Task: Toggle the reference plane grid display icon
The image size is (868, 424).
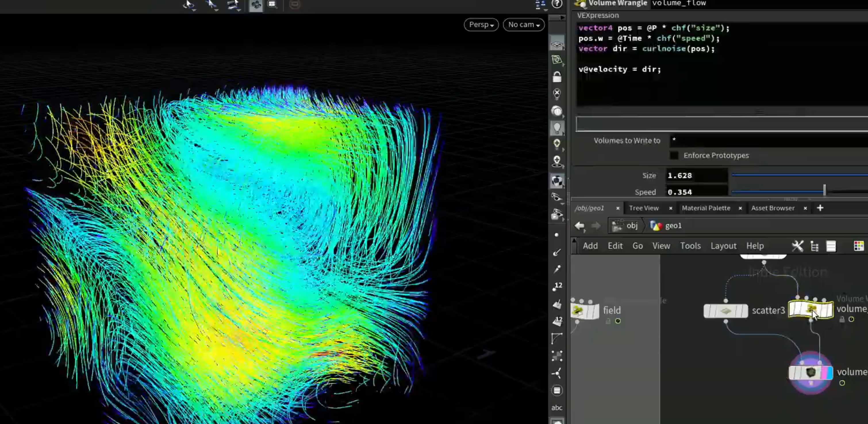Action: click(557, 44)
